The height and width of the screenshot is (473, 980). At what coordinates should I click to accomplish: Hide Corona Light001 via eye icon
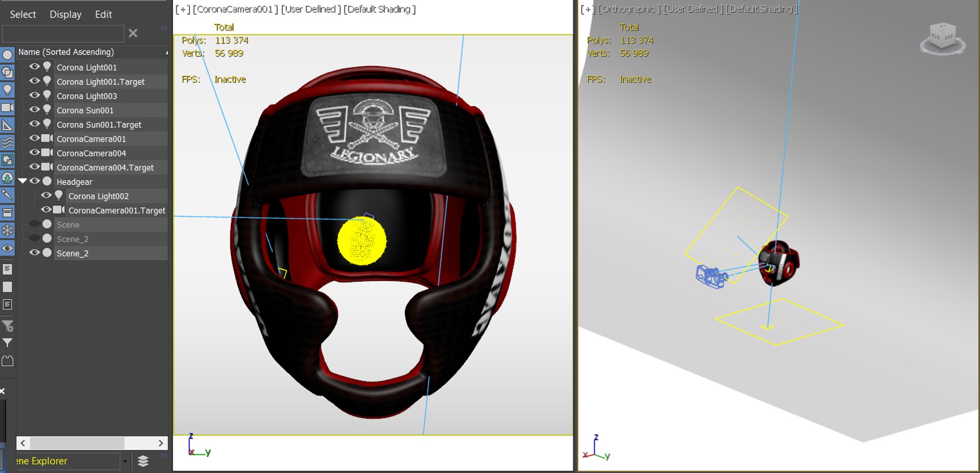pyautogui.click(x=34, y=66)
